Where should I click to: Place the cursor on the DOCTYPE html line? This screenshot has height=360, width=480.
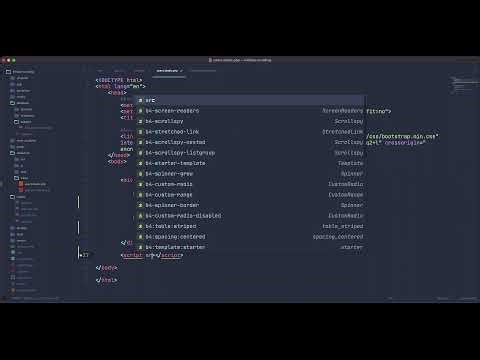(119, 80)
